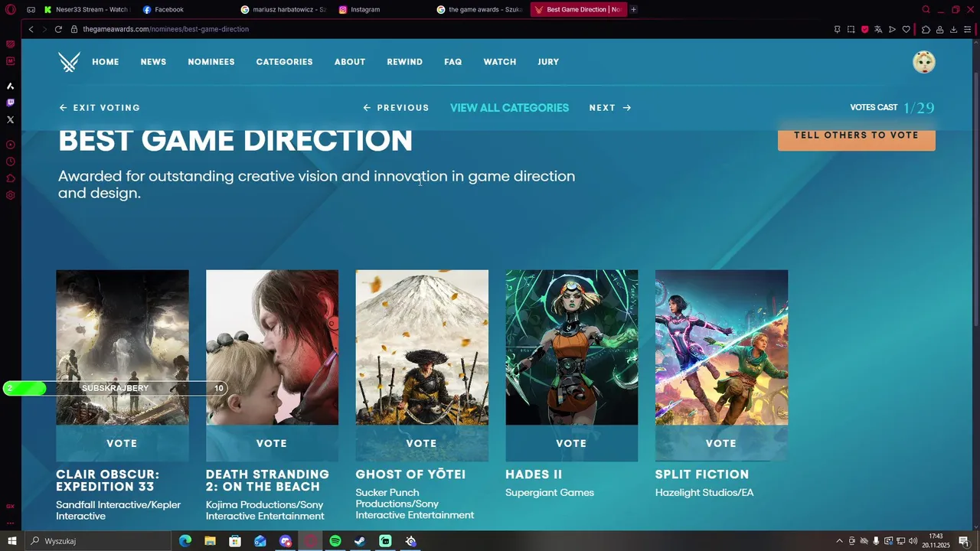Open the Opera GX menu logo
The image size is (980, 551).
(x=10, y=9)
